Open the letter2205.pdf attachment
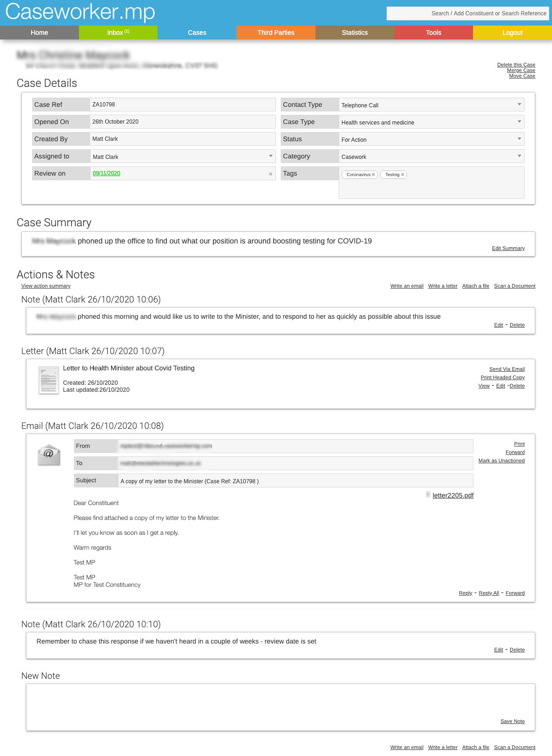Image resolution: width=552 pixels, height=756 pixels. 453,495
